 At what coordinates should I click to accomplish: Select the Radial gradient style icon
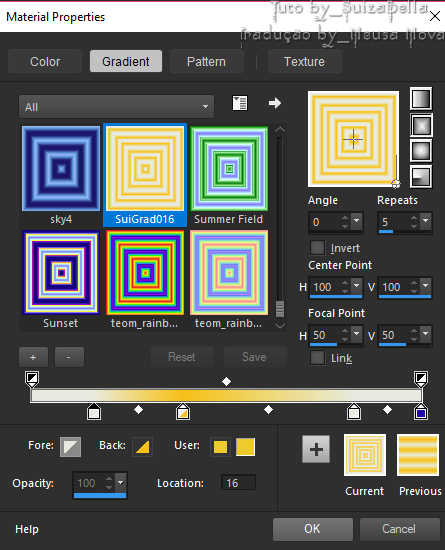point(421,176)
